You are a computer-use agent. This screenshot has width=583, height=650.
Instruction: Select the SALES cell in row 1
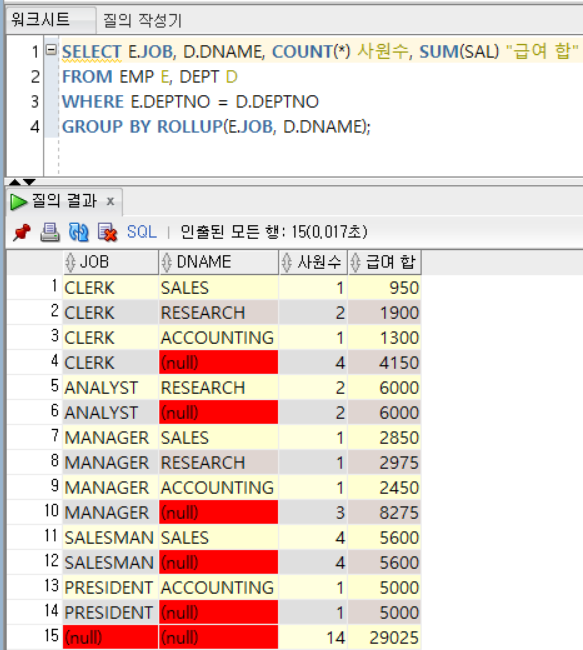coord(219,288)
